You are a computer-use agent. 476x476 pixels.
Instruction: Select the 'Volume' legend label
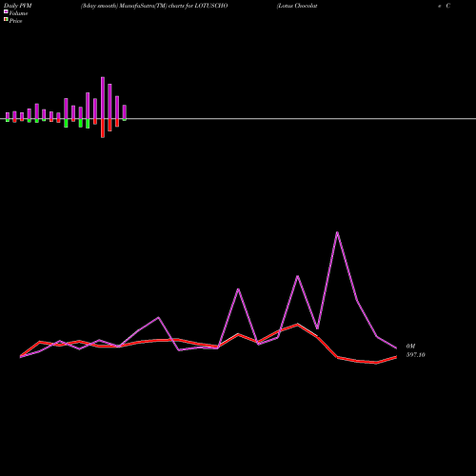(18, 13)
